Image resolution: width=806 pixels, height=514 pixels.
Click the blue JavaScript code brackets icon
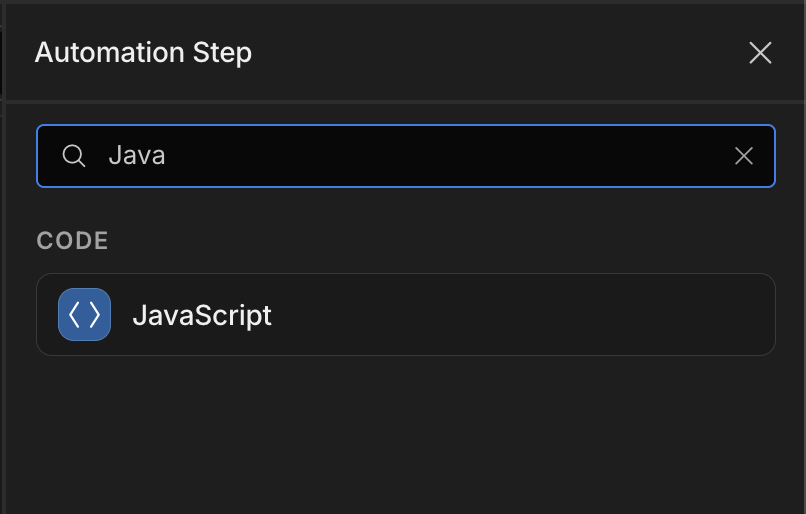[84, 315]
